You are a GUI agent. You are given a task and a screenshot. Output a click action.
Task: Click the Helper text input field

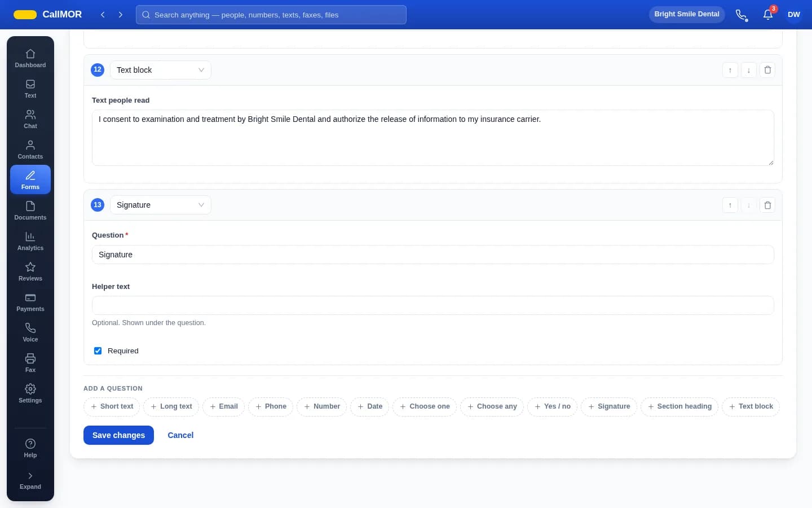coord(433,305)
